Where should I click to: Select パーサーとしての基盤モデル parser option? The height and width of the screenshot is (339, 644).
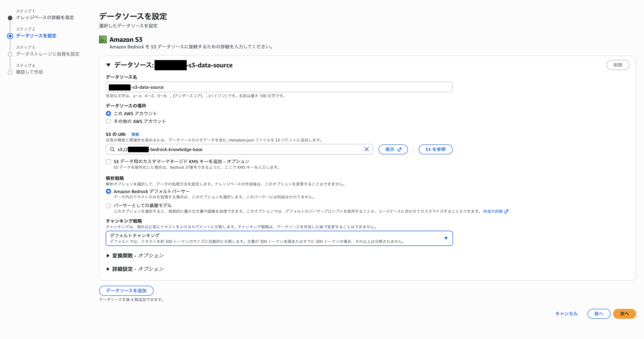[x=108, y=205]
